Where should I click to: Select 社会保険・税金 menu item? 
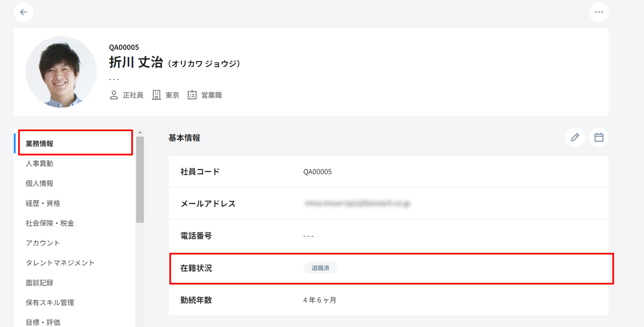click(50, 223)
